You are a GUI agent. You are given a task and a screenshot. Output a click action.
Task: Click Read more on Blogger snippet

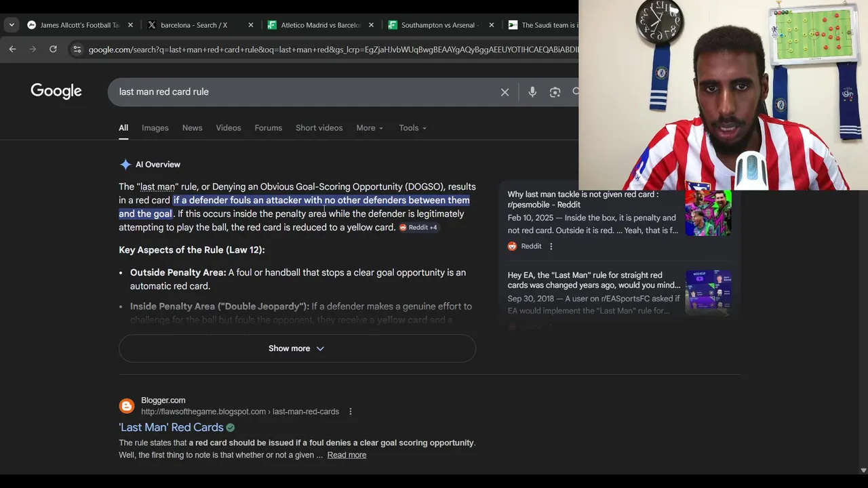click(347, 455)
